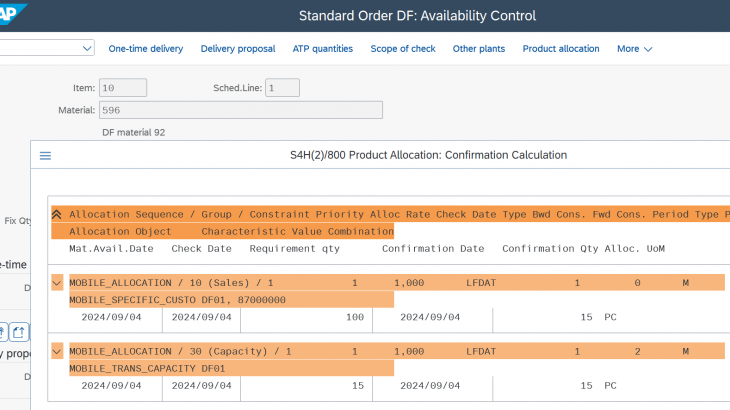Image resolution: width=730 pixels, height=410 pixels.
Task: Collapse the MOBILE_ALLOCATION / 30 (Capacity) row
Action: [x=57, y=351]
